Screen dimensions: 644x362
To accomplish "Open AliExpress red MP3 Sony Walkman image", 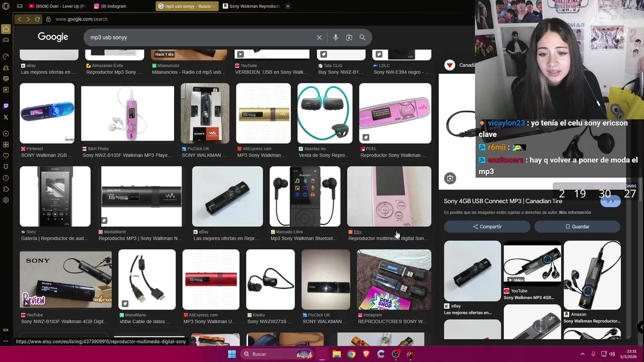I will [x=211, y=280].
